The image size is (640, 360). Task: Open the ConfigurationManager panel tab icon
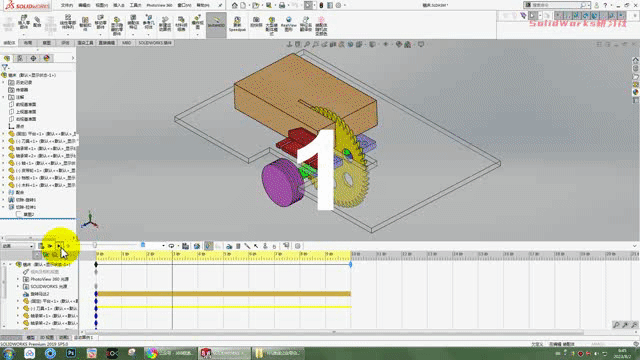20,58
